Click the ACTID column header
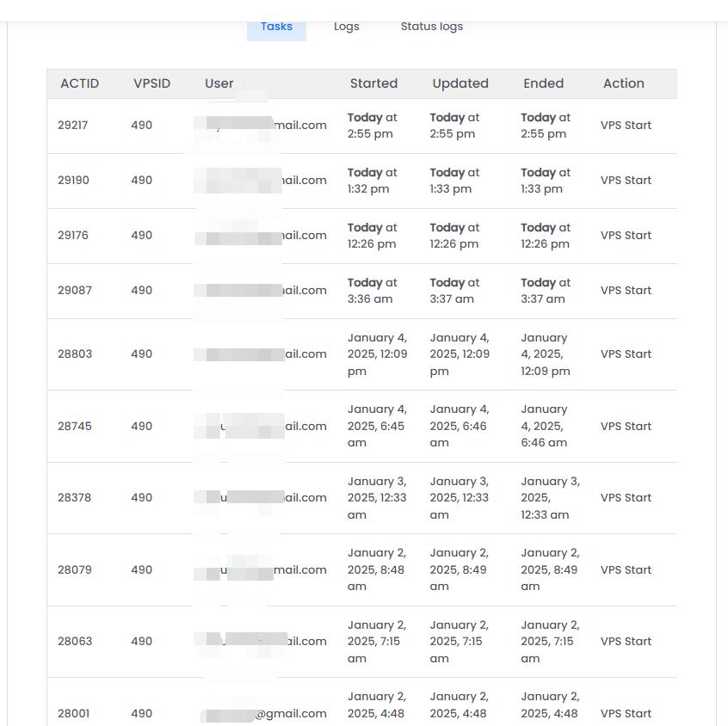The width and height of the screenshot is (728, 726). [x=79, y=83]
